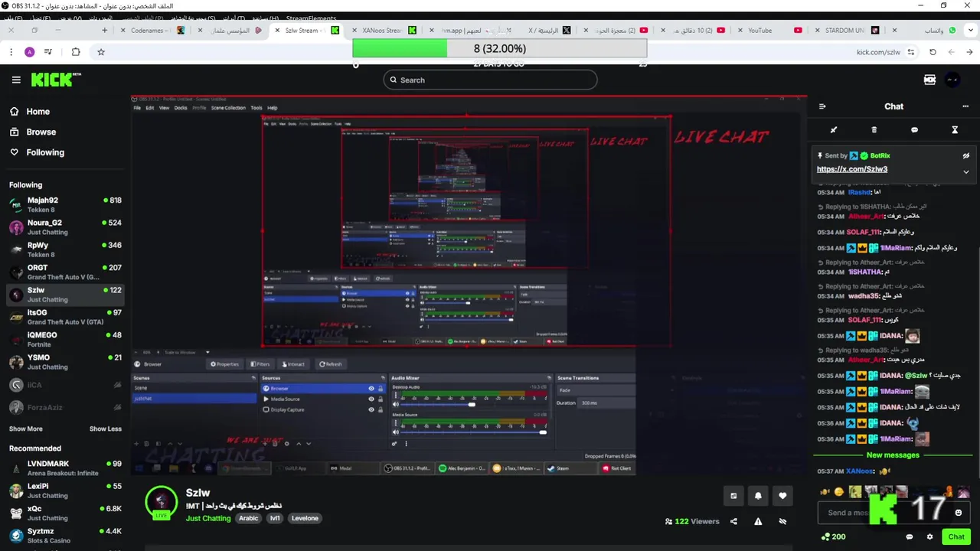Click the clip icon beside the bell
This screenshot has height=551, width=980.
point(733,496)
